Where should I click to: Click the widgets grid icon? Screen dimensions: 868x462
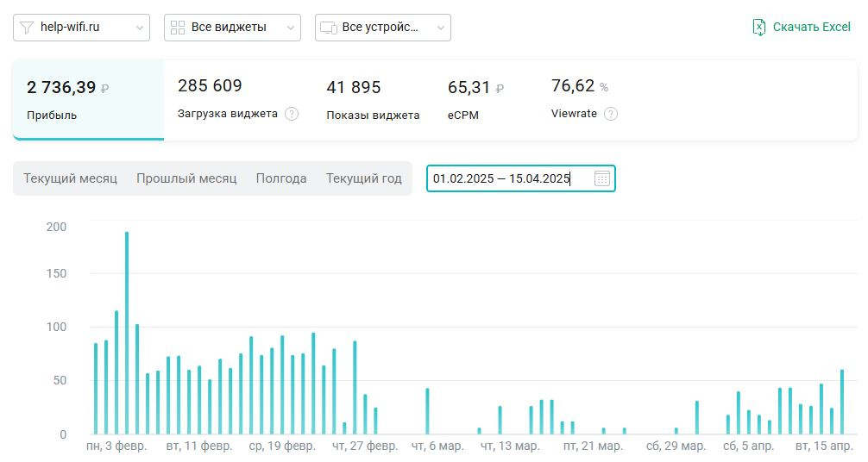click(x=178, y=28)
